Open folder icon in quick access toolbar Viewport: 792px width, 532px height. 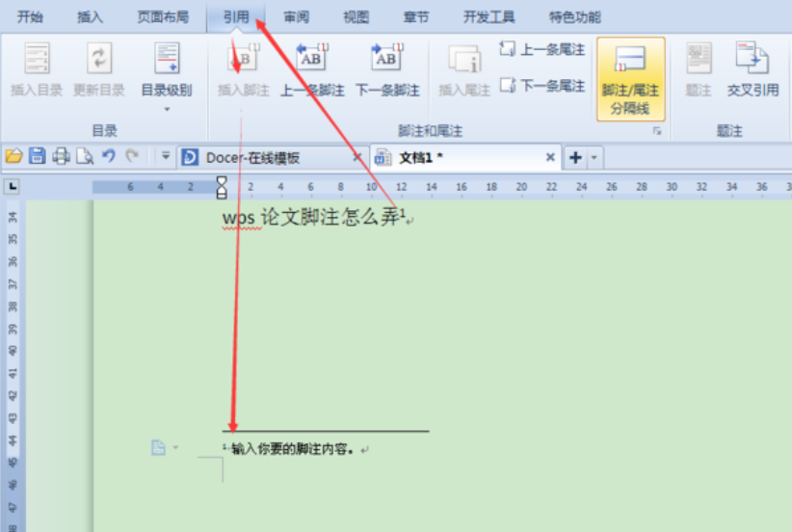pyautogui.click(x=13, y=156)
